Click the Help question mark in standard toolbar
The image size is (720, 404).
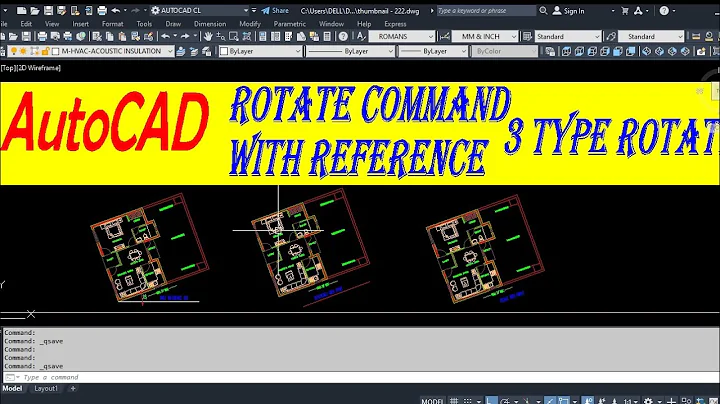343,36
